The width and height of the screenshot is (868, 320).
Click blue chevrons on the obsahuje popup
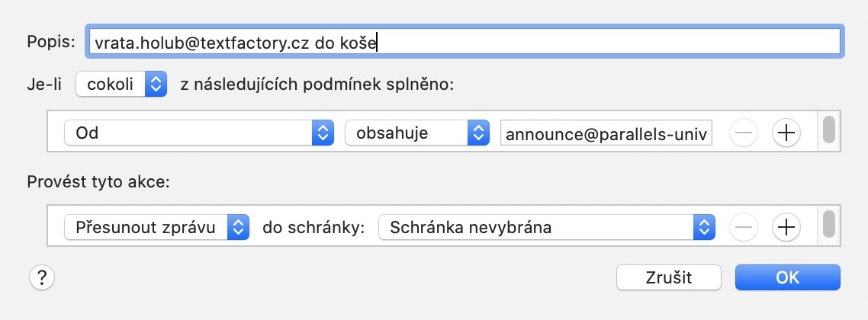coord(479,133)
